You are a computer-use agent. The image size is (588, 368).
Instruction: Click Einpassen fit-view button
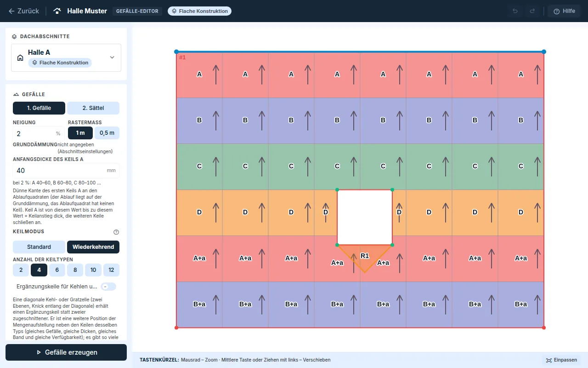pos(562,360)
